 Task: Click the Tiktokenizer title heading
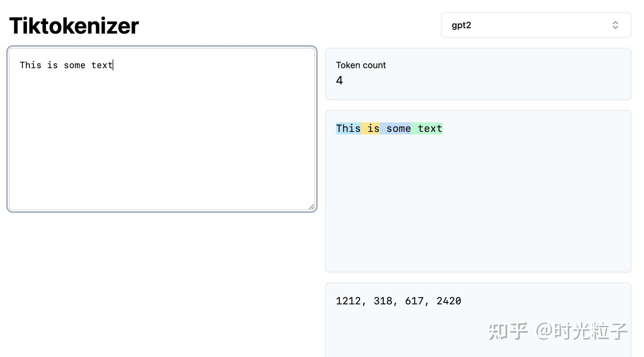pyautogui.click(x=74, y=26)
